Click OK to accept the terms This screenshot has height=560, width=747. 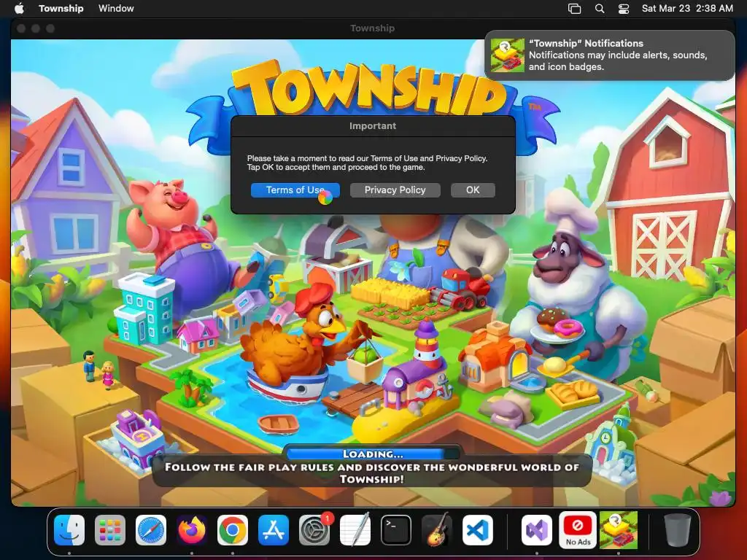(473, 190)
